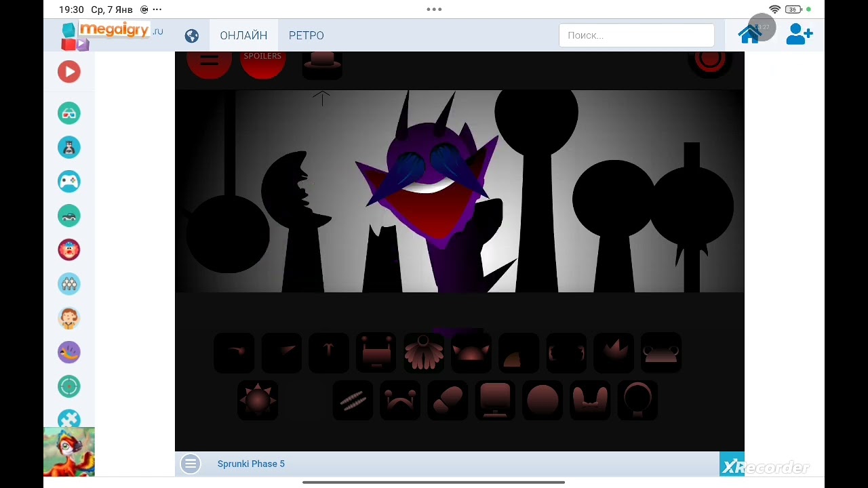Focus the Поиск search field
Image resolution: width=868 pixels, height=488 pixels.
coord(637,35)
